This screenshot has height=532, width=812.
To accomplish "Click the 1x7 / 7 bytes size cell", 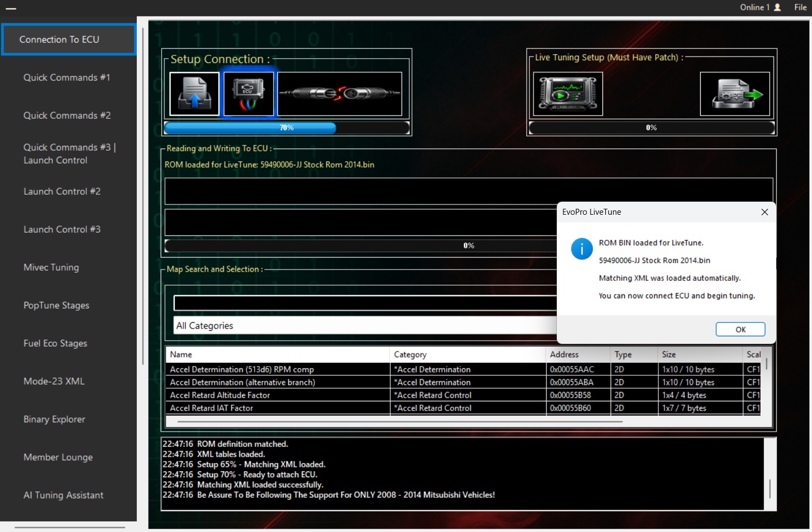I will [700, 408].
